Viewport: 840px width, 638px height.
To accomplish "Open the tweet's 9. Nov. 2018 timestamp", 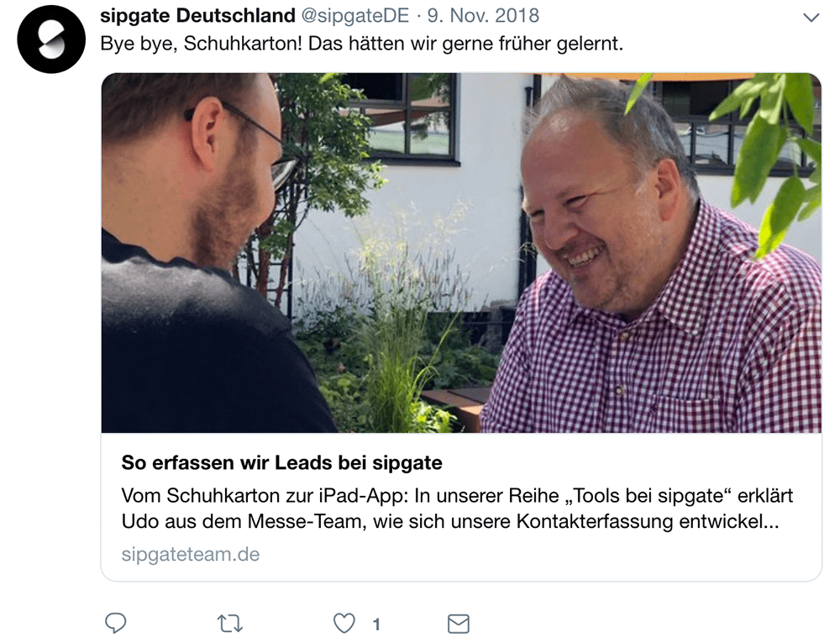I will [483, 15].
